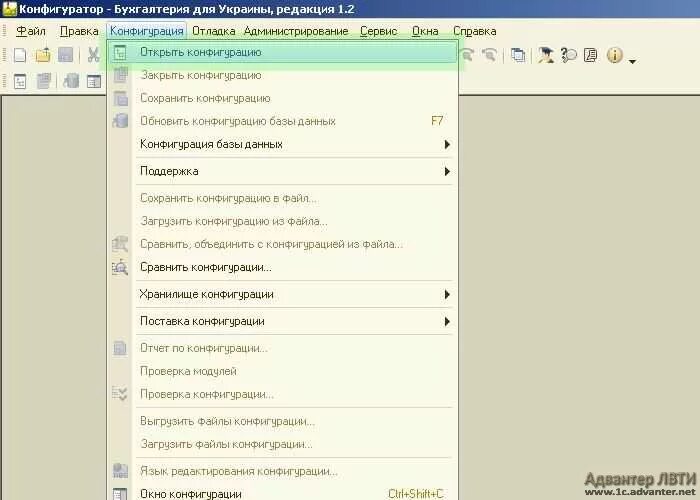Open the Отладка menu

point(213,31)
